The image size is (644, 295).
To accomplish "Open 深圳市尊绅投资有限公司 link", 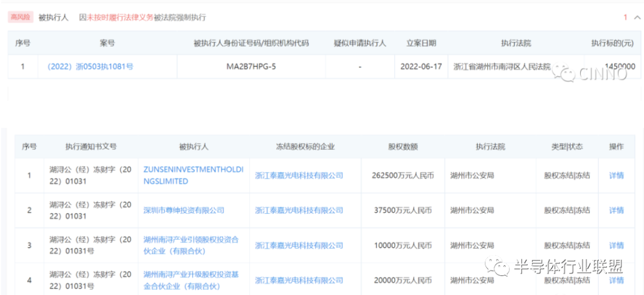I will click(x=184, y=210).
